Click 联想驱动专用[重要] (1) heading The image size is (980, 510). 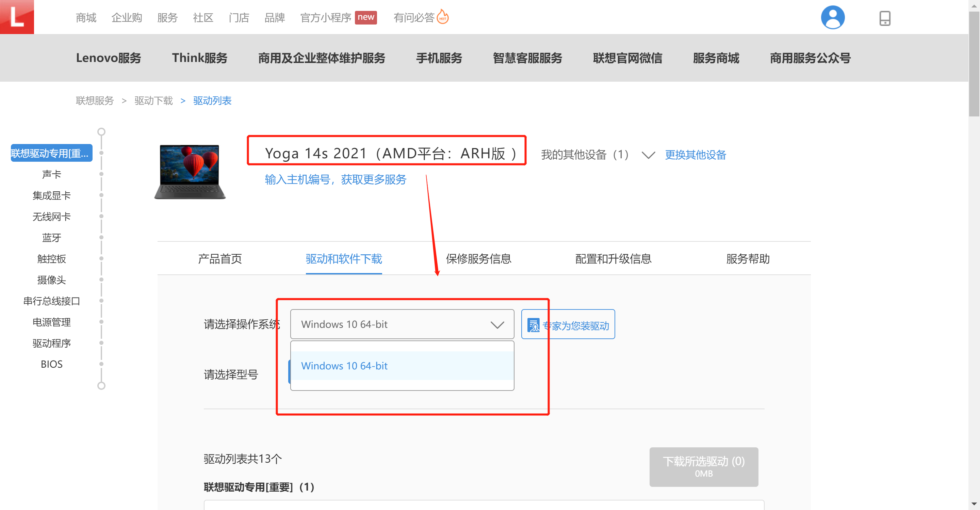click(x=259, y=487)
